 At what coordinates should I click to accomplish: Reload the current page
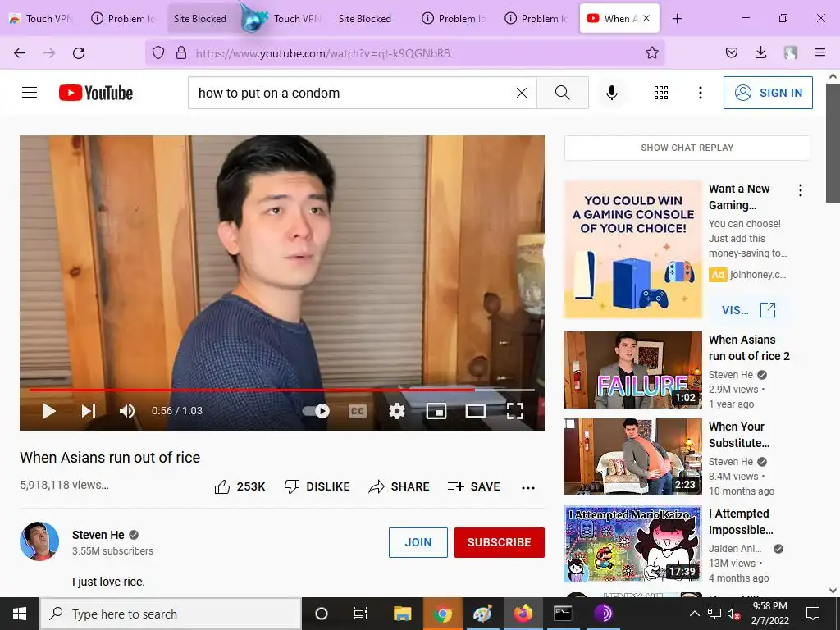pyautogui.click(x=79, y=52)
